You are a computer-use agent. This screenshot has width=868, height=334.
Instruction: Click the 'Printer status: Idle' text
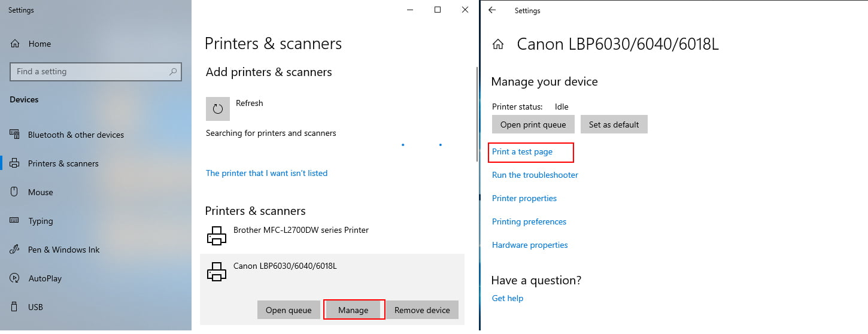[x=530, y=107]
